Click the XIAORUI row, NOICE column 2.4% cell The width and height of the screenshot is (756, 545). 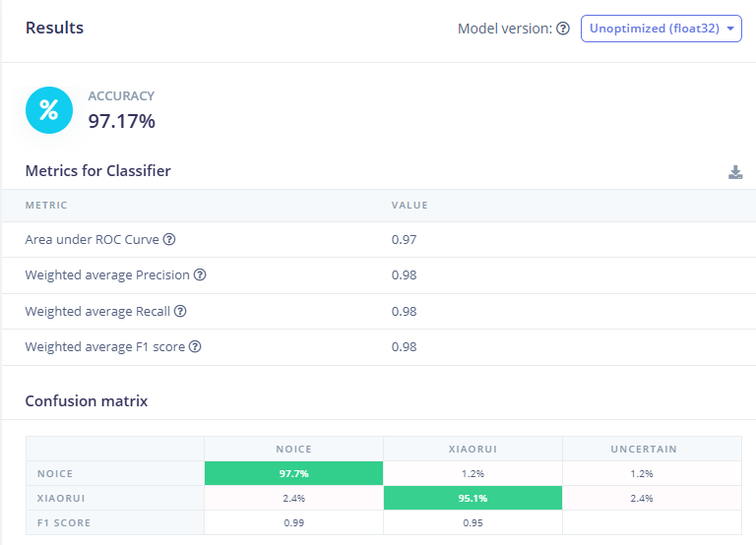(293, 498)
